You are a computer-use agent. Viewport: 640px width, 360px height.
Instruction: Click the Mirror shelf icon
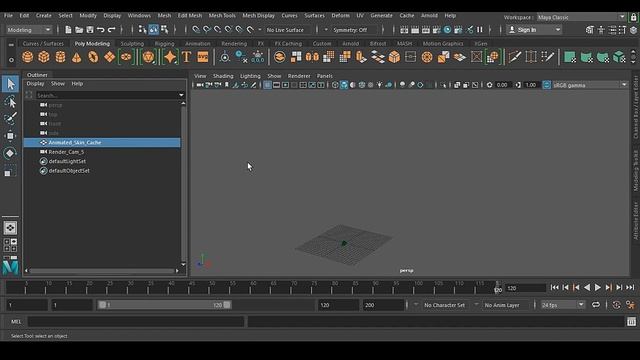click(312, 57)
